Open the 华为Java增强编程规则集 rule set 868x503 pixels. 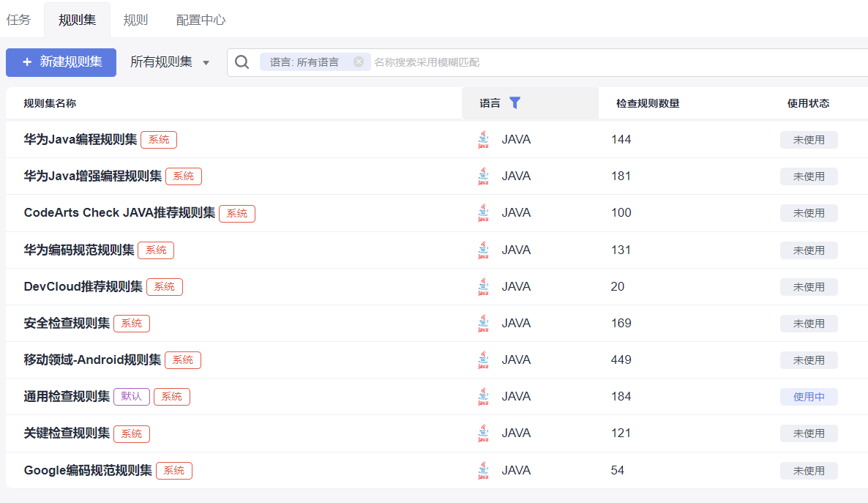(93, 176)
